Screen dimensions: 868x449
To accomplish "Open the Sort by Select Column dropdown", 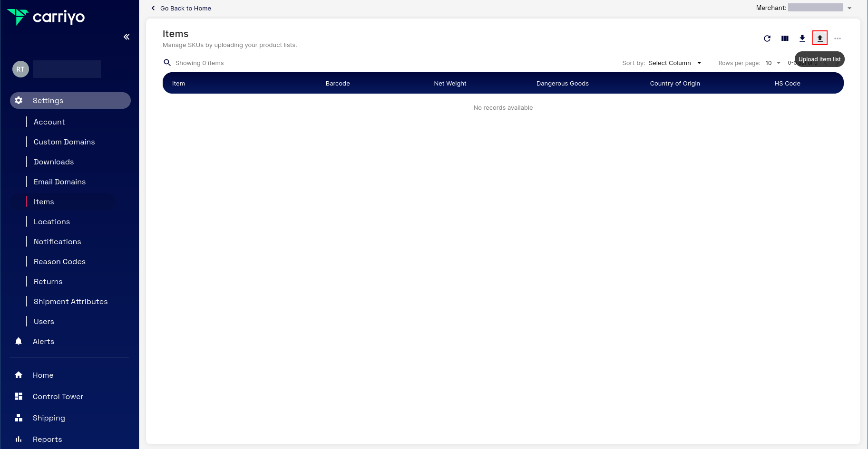I will [674, 63].
